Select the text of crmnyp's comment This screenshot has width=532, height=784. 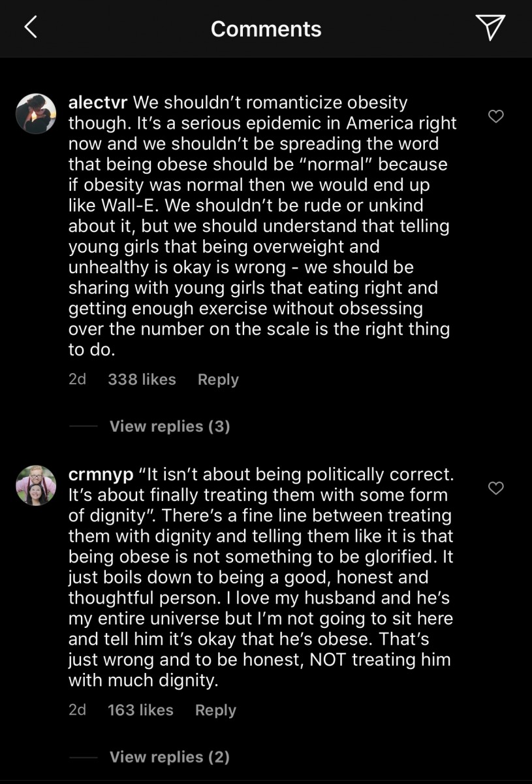261,575
